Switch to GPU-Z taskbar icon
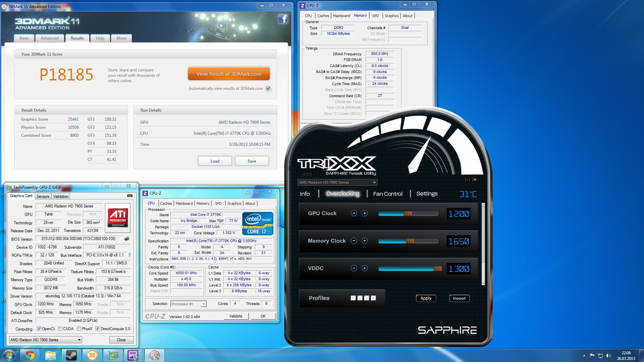Viewport: 644px width, 362px height. [x=113, y=355]
